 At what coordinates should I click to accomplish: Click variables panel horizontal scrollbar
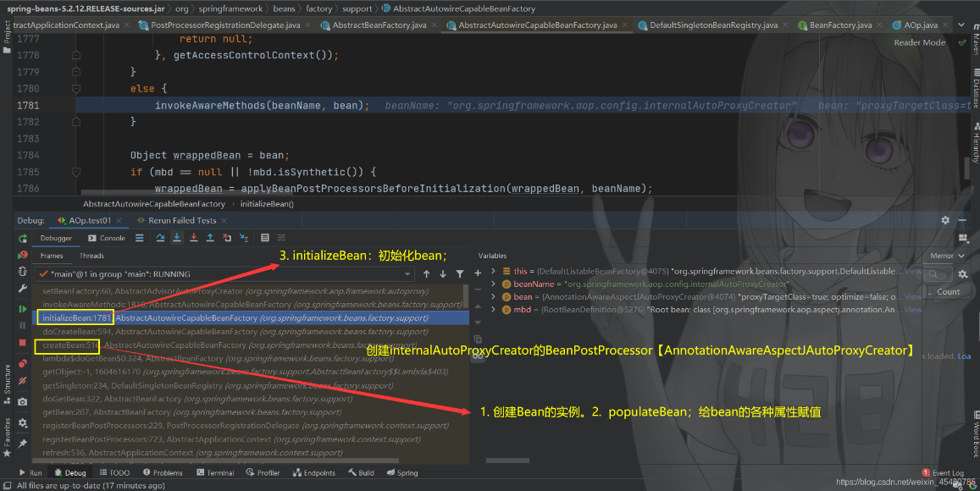(507, 461)
